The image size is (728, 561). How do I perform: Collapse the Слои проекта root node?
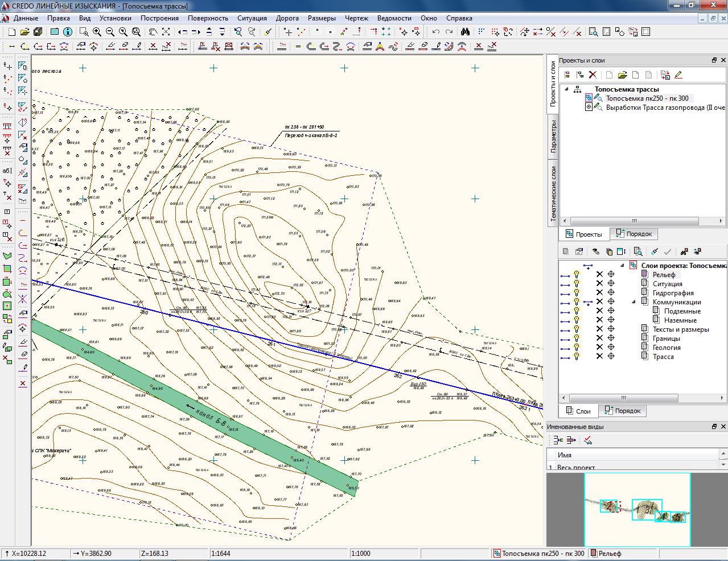coord(623,265)
